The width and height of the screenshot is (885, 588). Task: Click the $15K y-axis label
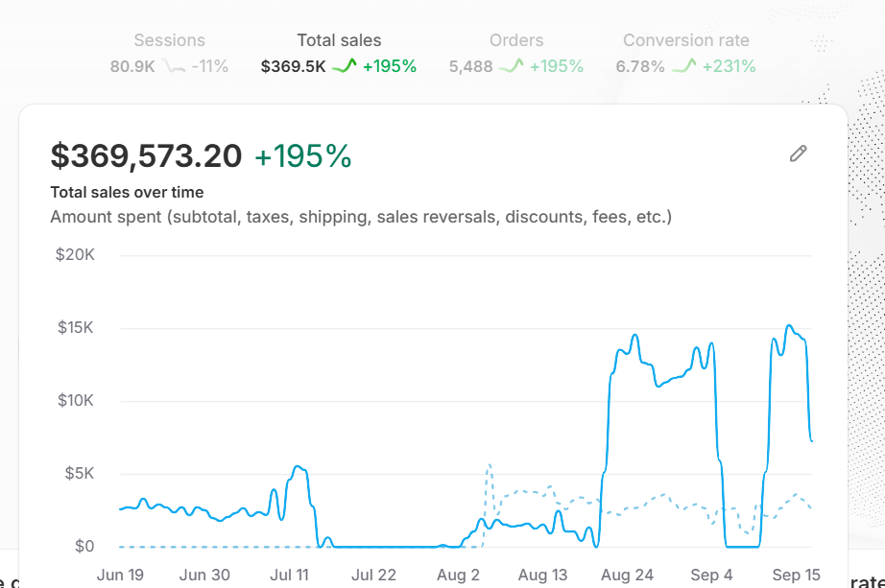click(x=75, y=327)
